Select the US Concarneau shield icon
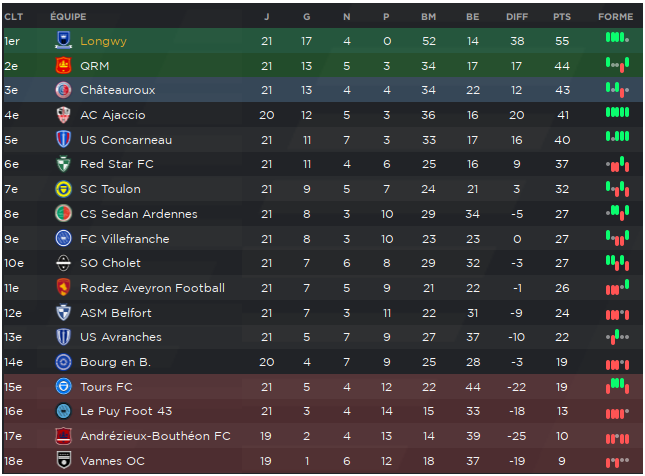This screenshot has height=476, width=645. point(63,139)
